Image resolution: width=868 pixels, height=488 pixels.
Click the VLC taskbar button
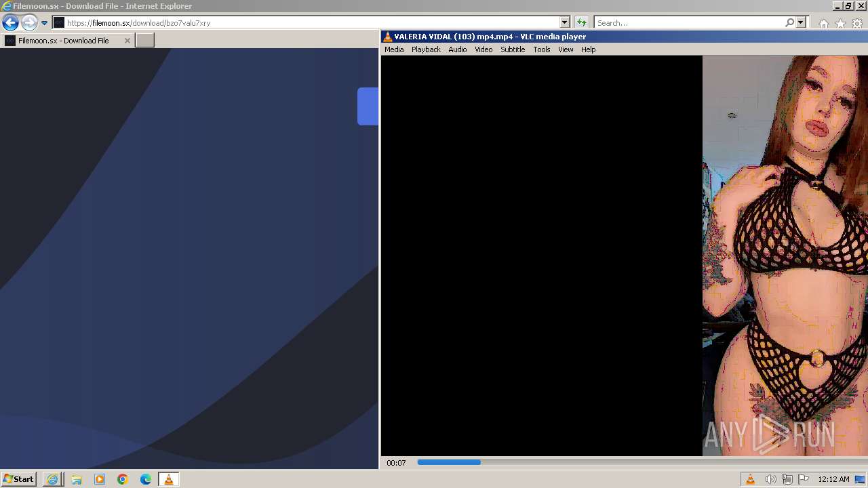coord(169,479)
